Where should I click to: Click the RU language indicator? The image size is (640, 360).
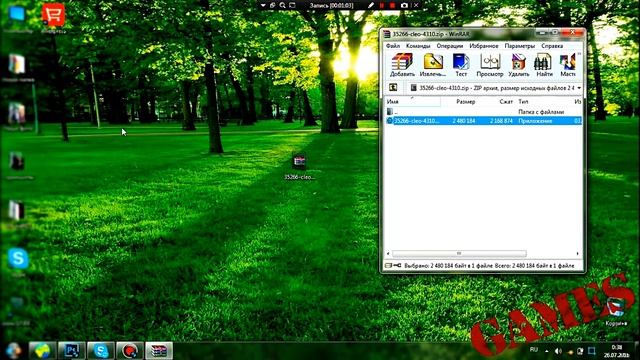(x=533, y=350)
